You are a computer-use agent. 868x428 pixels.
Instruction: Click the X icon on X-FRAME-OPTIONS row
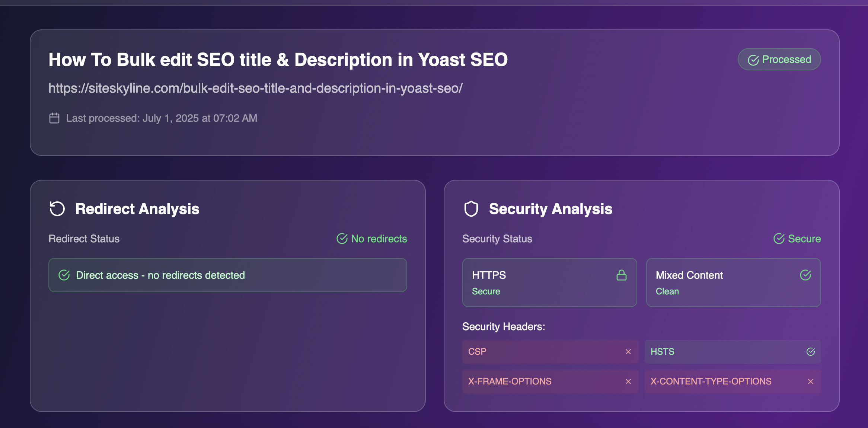628,381
